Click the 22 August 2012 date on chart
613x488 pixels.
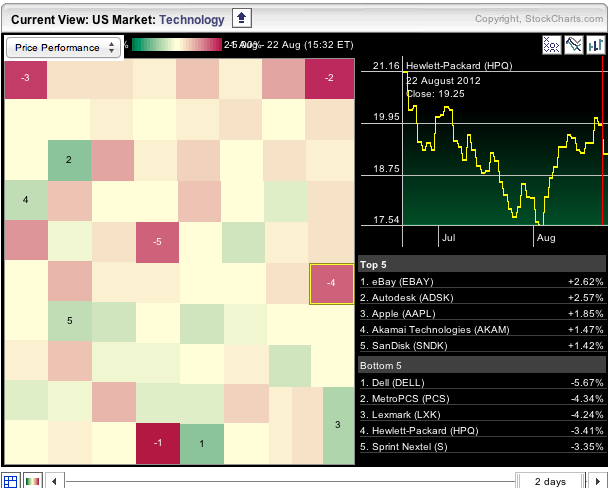(x=443, y=81)
